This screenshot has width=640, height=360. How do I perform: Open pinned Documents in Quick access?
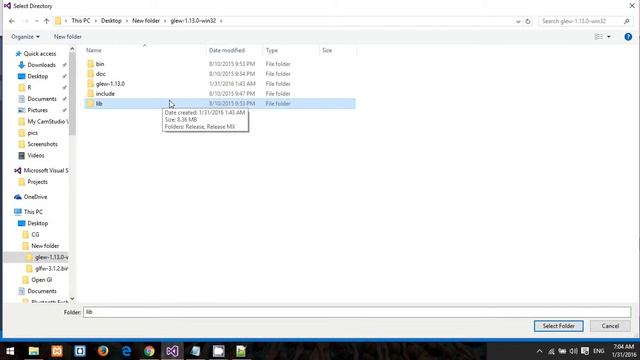click(42, 99)
